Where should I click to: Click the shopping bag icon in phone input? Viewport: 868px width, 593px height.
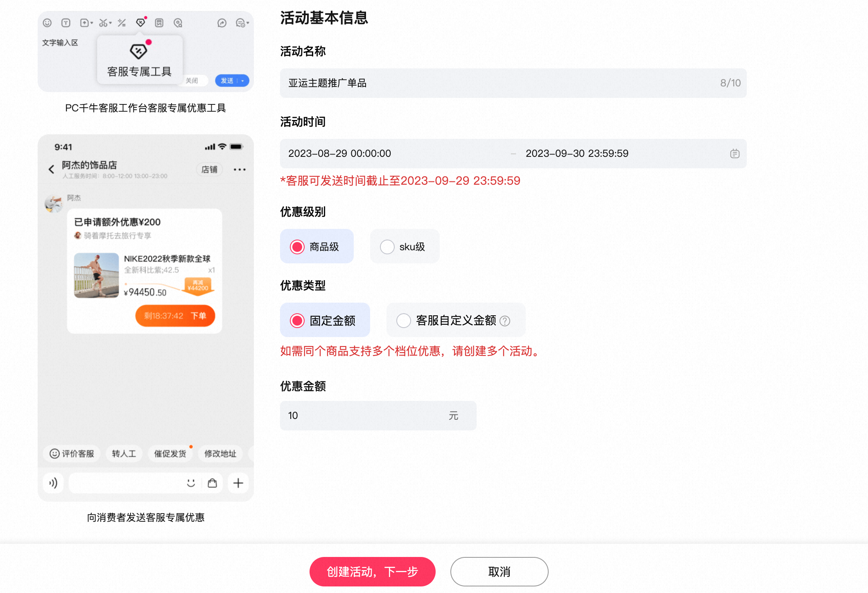pos(212,483)
